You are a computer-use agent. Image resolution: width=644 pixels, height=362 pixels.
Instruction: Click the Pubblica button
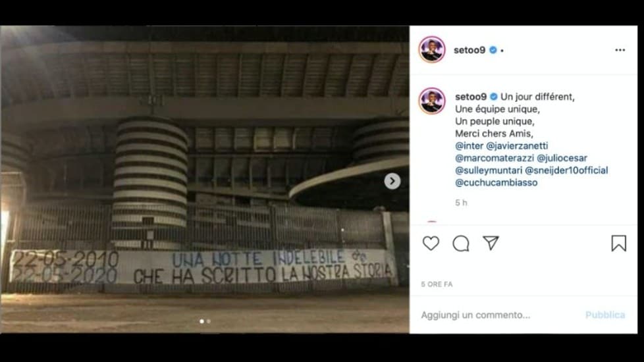tap(605, 315)
